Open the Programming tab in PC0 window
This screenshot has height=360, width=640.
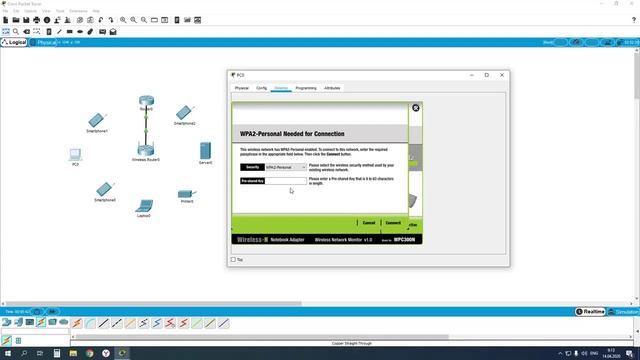click(x=306, y=88)
